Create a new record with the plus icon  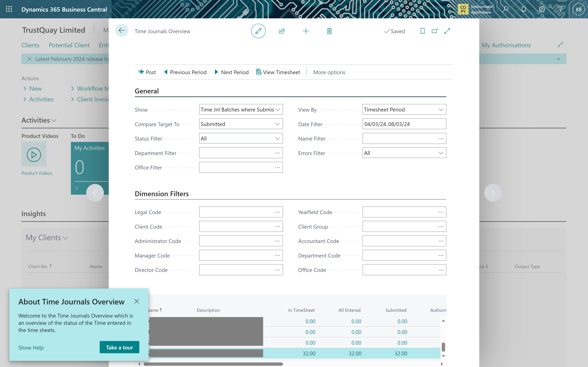(306, 31)
